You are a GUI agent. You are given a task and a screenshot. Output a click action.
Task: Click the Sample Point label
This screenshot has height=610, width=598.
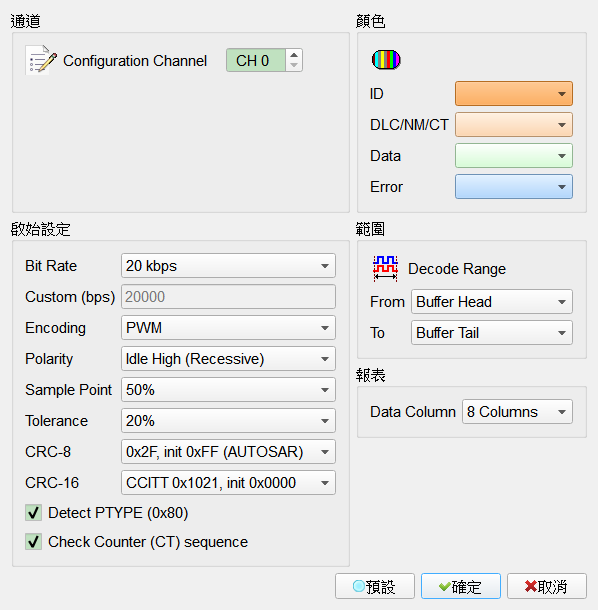click(68, 390)
